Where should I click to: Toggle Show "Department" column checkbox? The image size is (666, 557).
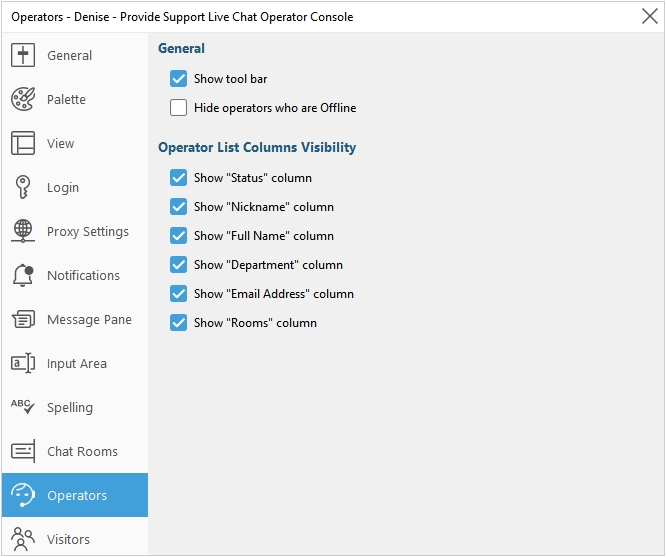[179, 265]
